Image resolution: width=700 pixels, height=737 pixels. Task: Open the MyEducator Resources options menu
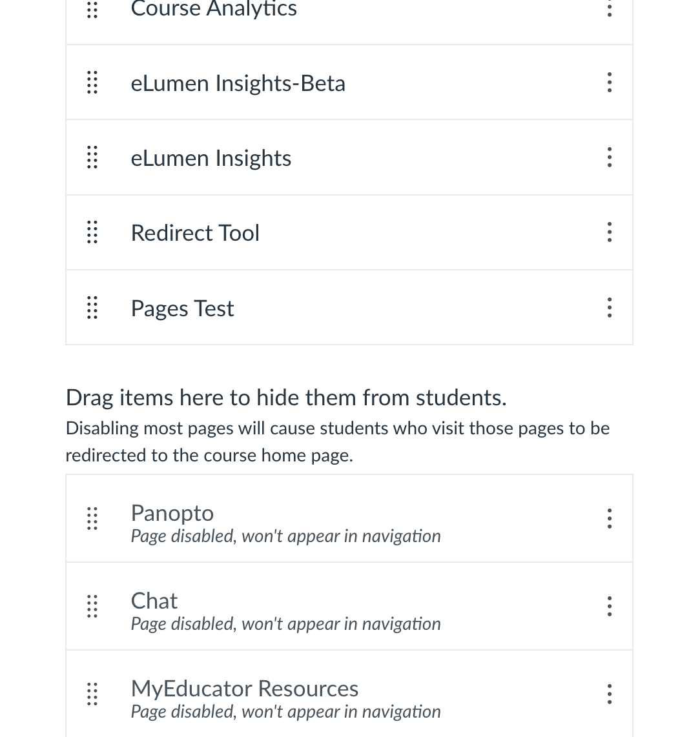609,694
